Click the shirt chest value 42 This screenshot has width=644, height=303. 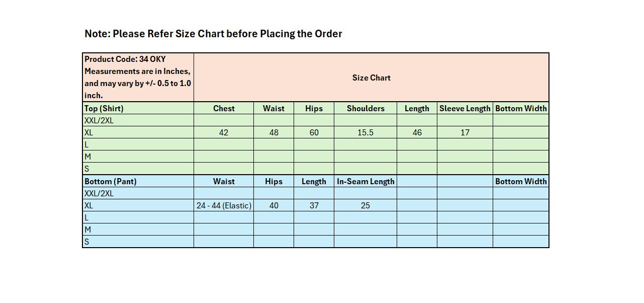(x=224, y=133)
